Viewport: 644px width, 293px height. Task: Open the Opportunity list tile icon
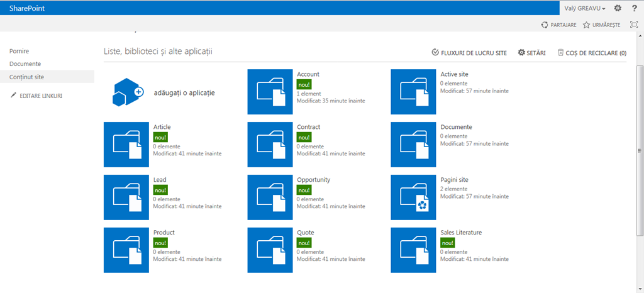pos(270,197)
